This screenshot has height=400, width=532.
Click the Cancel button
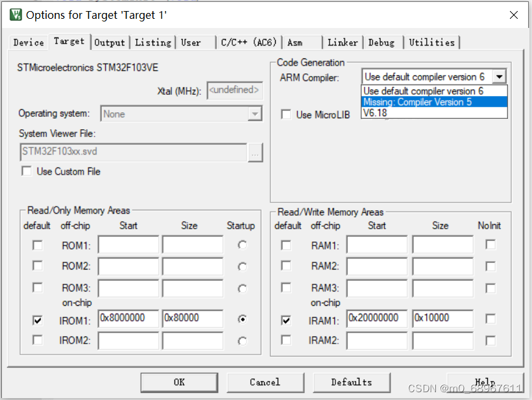click(265, 382)
